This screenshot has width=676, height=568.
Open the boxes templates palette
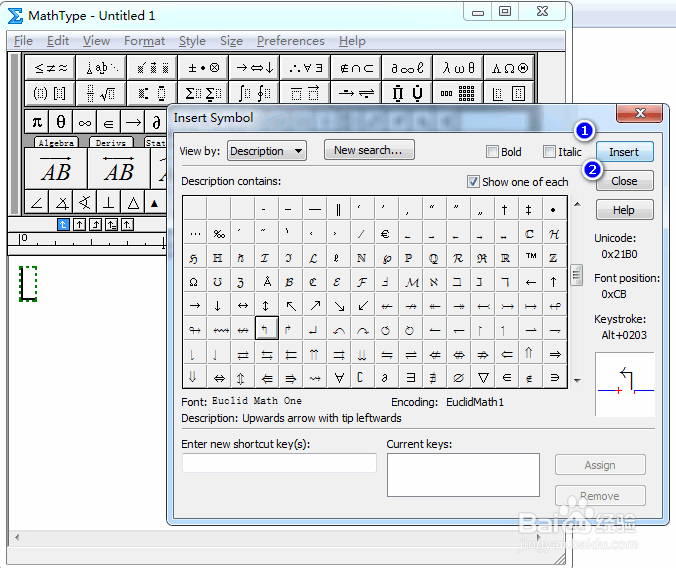pos(509,93)
